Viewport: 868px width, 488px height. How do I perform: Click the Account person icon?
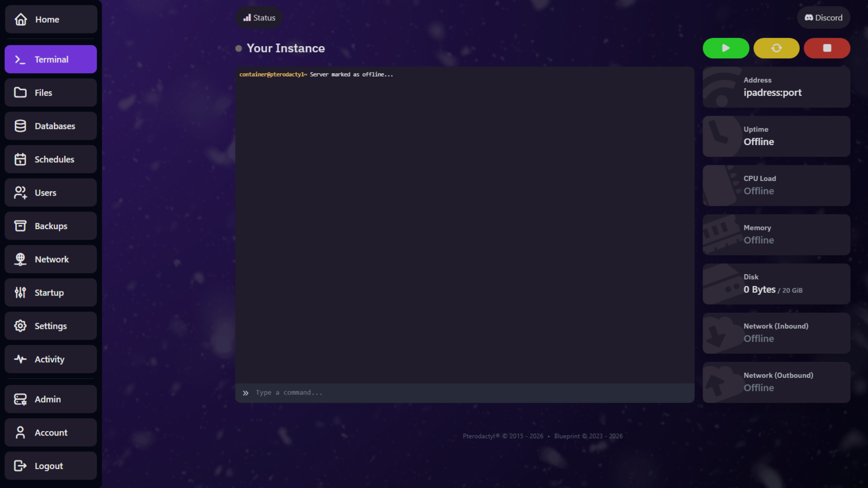coord(20,432)
